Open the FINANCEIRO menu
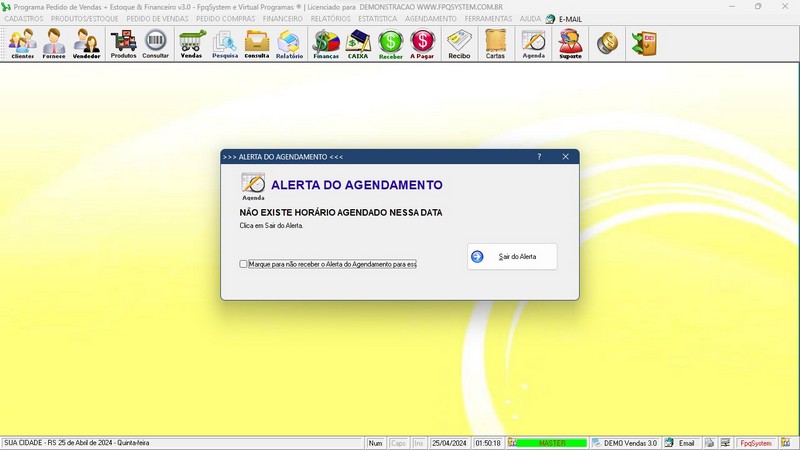This screenshot has width=800, height=450. pos(283,19)
